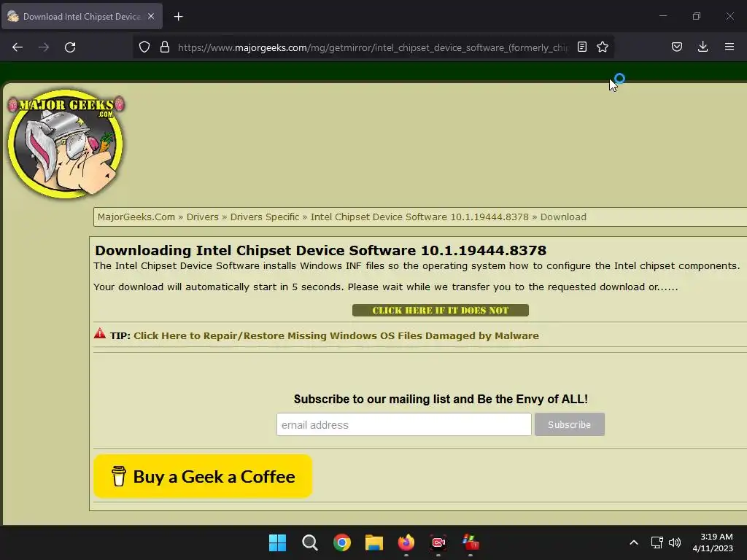
Task: Close the Download Intel Chipset tab
Action: point(151,16)
